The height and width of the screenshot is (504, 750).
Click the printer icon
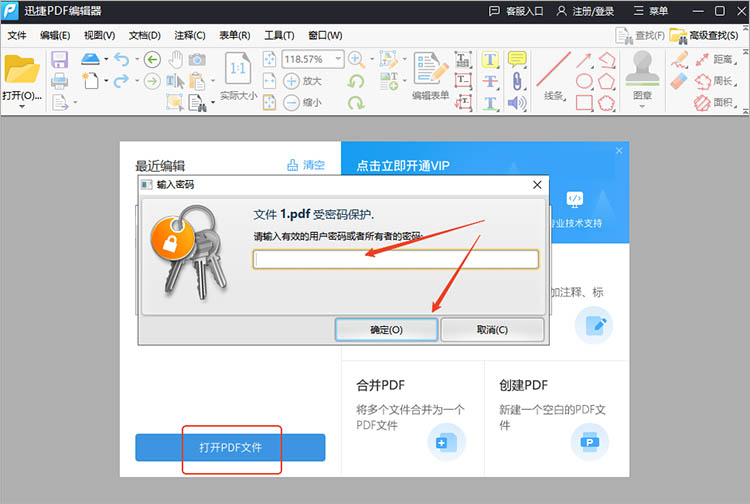[59, 81]
